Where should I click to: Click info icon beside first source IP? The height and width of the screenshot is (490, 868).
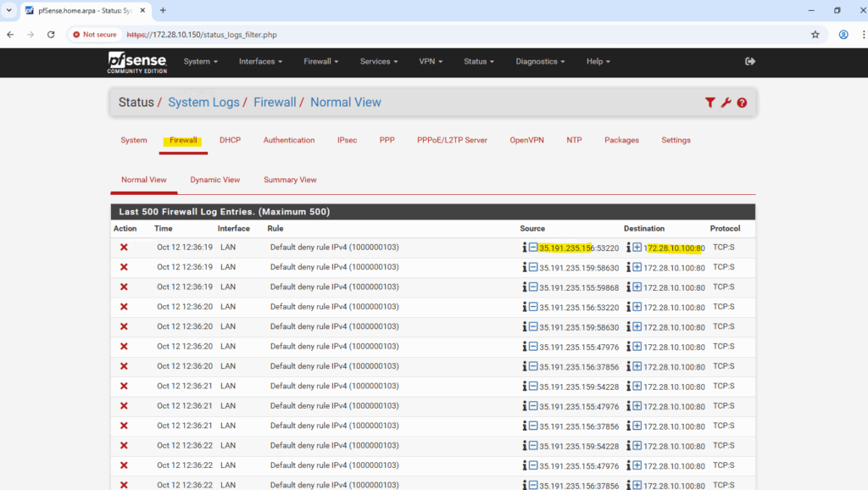tap(525, 248)
